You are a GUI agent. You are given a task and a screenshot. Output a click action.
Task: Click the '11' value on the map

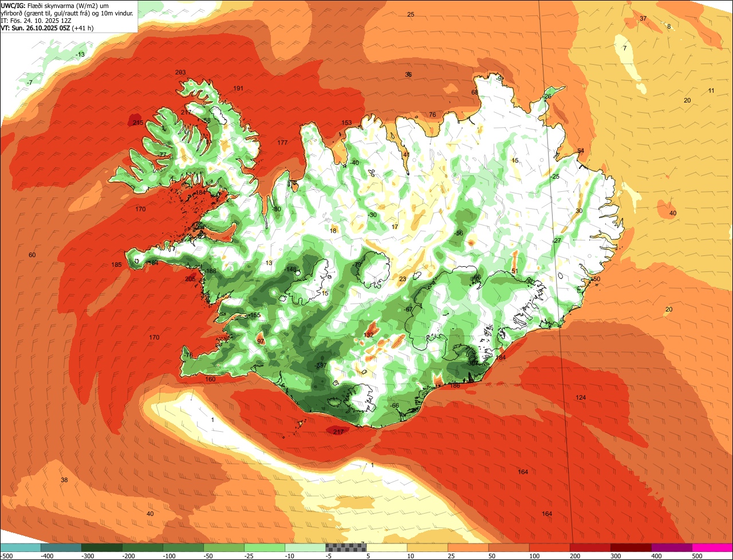point(711,90)
